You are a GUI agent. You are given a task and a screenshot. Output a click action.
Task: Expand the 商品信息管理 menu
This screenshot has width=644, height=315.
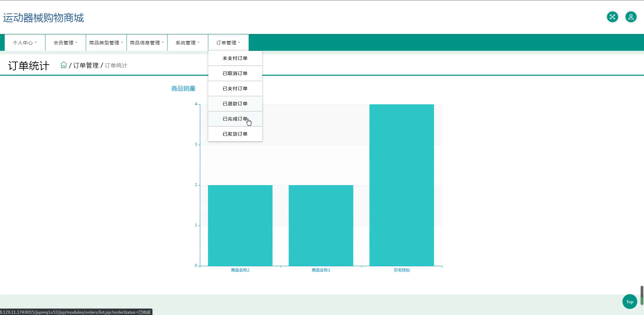pos(147,43)
